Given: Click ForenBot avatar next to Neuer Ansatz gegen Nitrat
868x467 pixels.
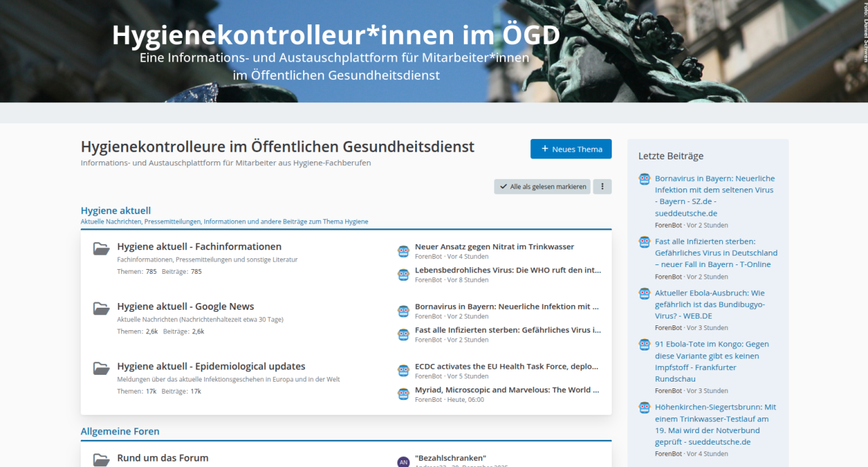Looking at the screenshot, I should 403,251.
